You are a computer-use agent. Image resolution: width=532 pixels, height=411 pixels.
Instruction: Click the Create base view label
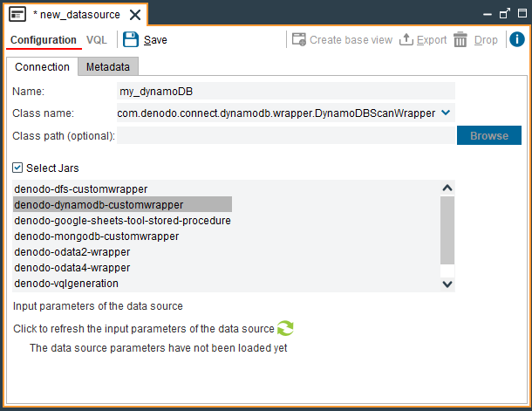[x=351, y=40]
